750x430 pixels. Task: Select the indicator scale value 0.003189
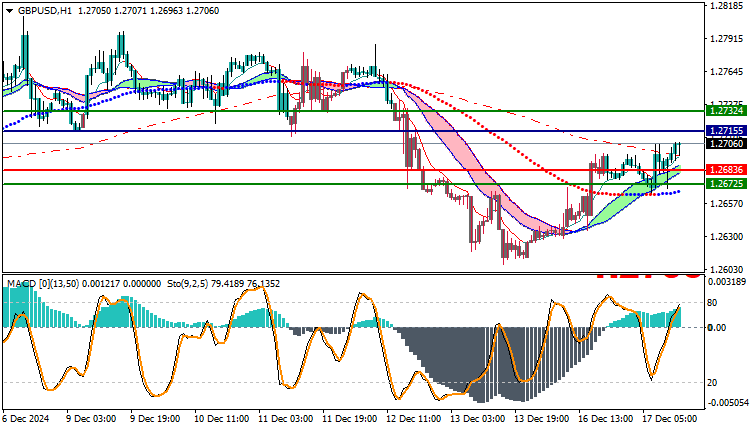[728, 282]
